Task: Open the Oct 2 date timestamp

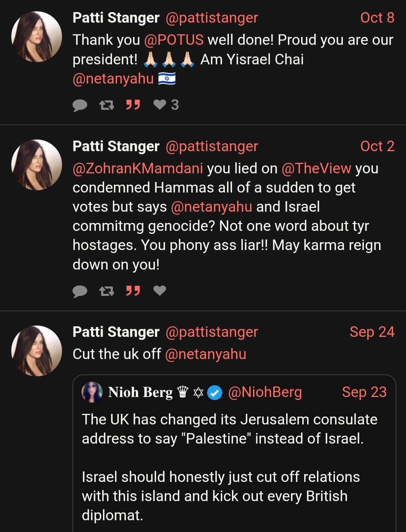Action: click(377, 146)
